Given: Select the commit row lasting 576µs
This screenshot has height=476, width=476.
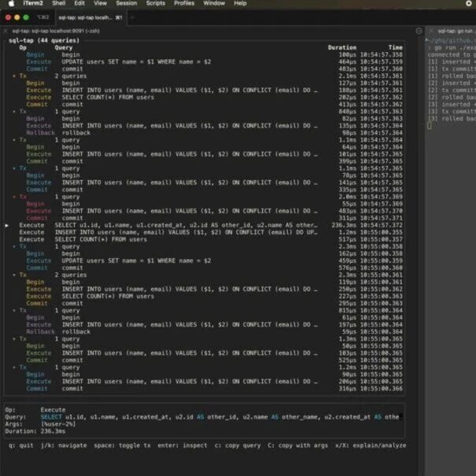Looking at the screenshot, I should point(205,268).
